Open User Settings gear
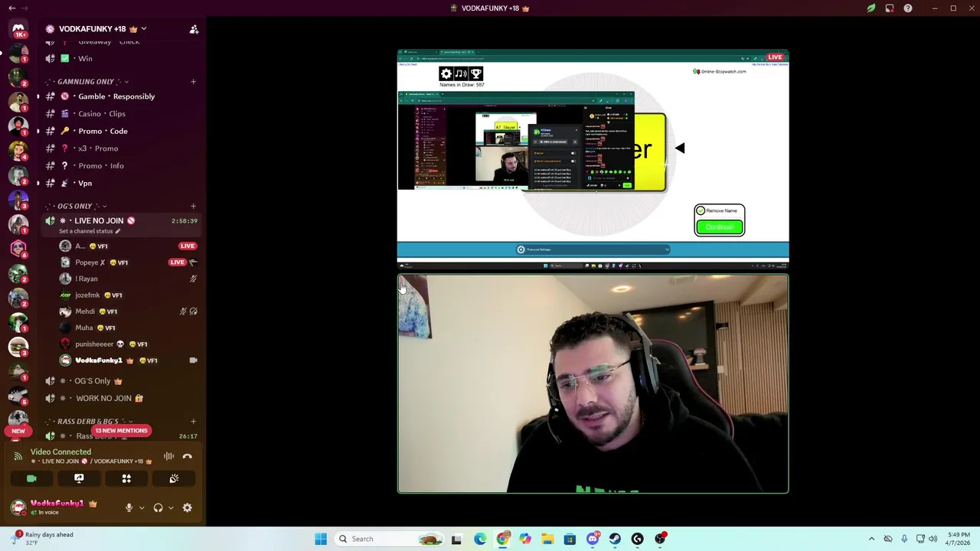 187,507
